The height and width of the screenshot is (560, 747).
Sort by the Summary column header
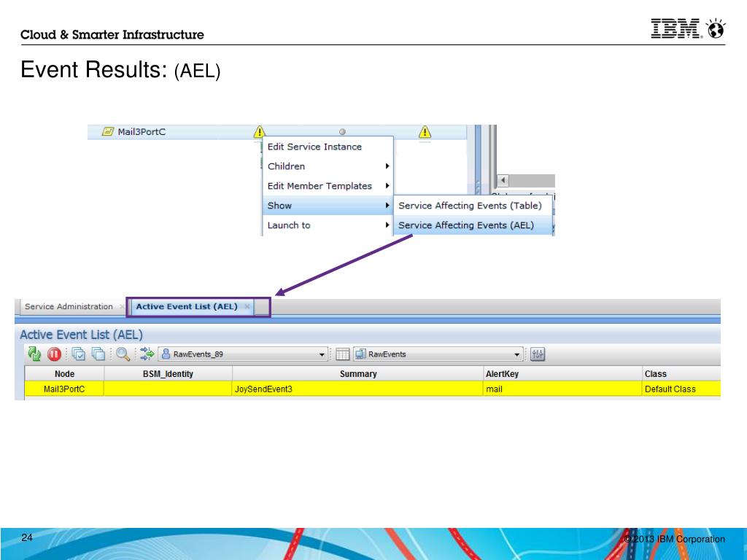point(357,374)
